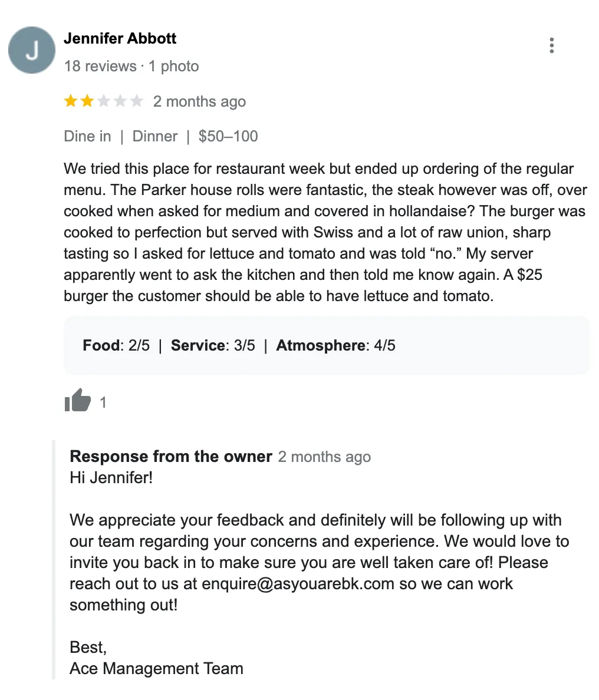
Task: Click the enquire@asyouarebk.com email address
Action: pos(298,584)
